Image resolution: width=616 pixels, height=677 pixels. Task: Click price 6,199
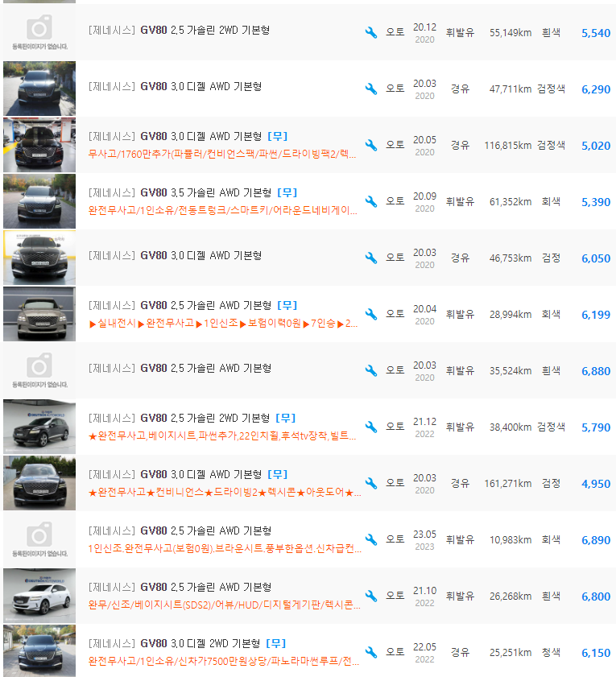coord(596,315)
